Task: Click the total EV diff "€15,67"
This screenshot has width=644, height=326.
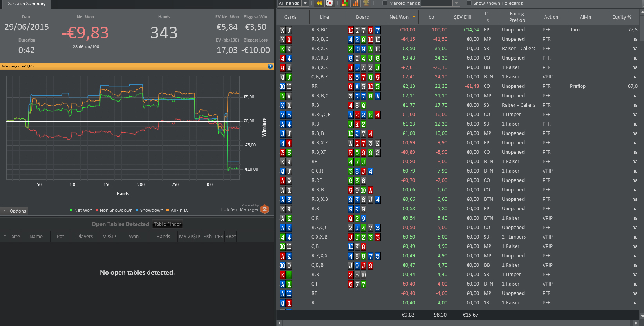Action: tap(470, 315)
